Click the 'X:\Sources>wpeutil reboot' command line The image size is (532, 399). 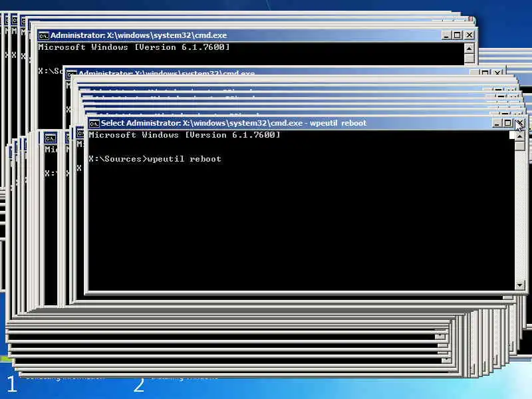155,159
